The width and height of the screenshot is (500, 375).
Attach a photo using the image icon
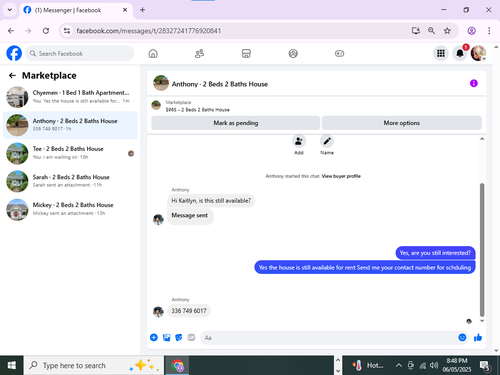click(166, 338)
